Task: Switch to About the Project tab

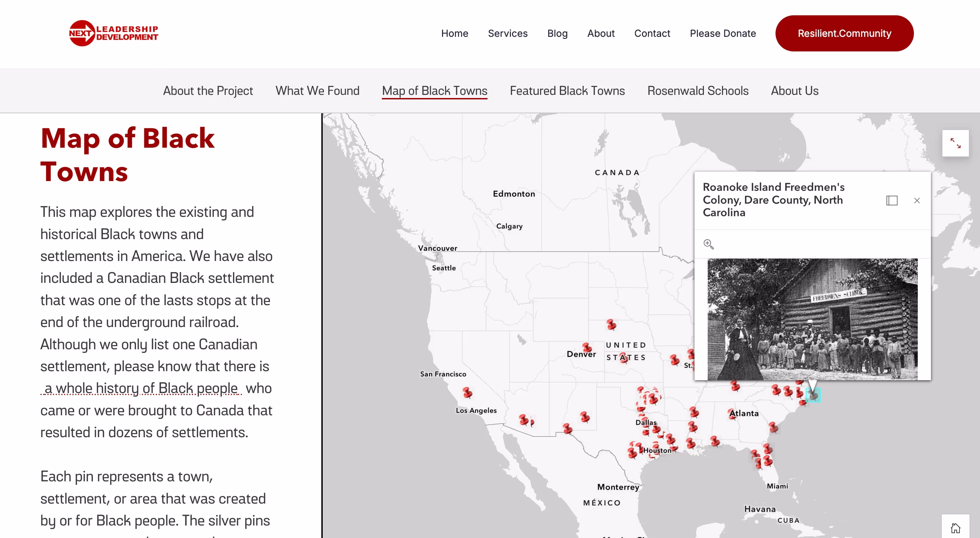Action: (208, 90)
